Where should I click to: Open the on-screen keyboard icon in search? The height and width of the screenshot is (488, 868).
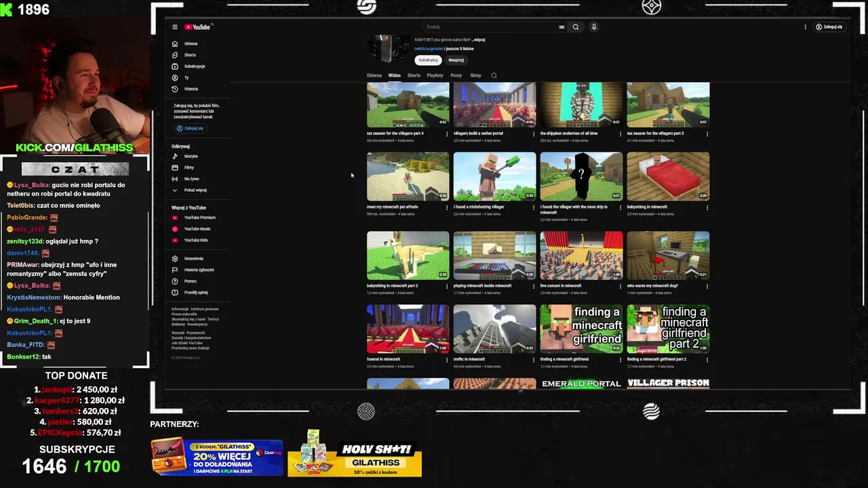561,27
